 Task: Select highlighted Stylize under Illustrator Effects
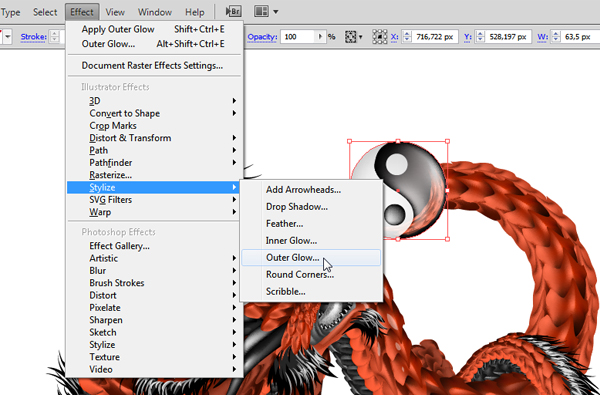point(154,187)
